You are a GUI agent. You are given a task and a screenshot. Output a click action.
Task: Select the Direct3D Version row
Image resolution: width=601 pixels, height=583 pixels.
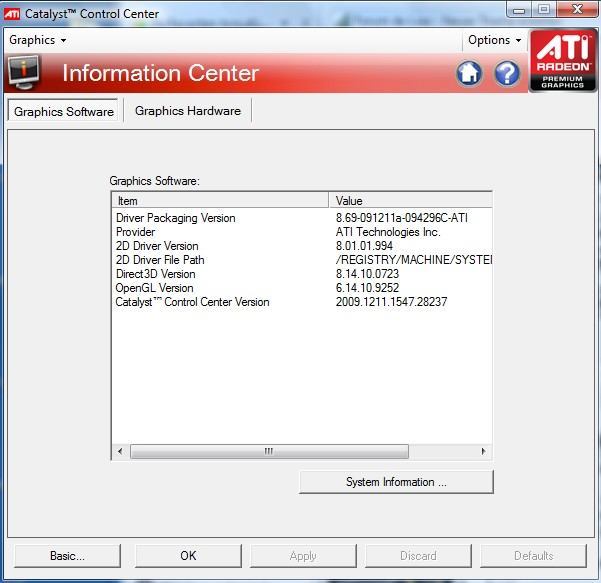tap(302, 274)
